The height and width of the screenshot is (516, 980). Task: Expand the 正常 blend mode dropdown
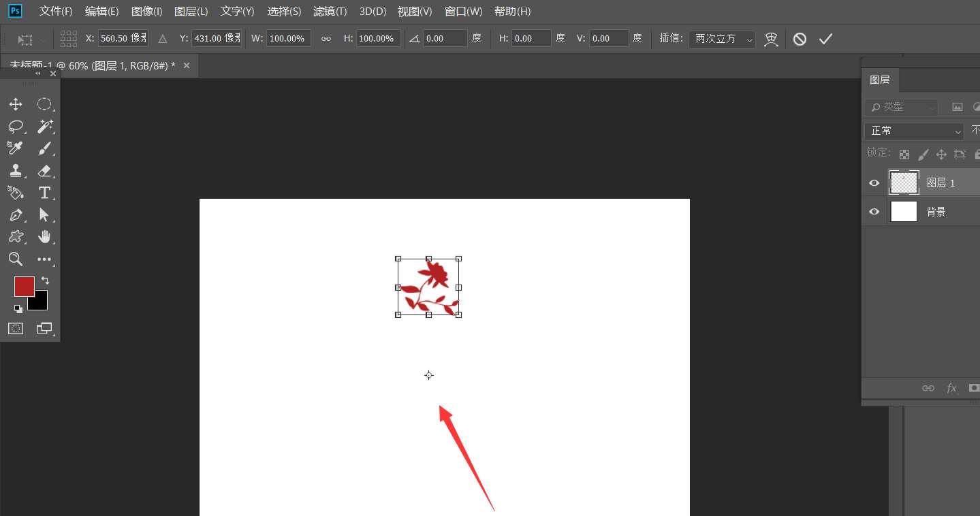tap(913, 131)
